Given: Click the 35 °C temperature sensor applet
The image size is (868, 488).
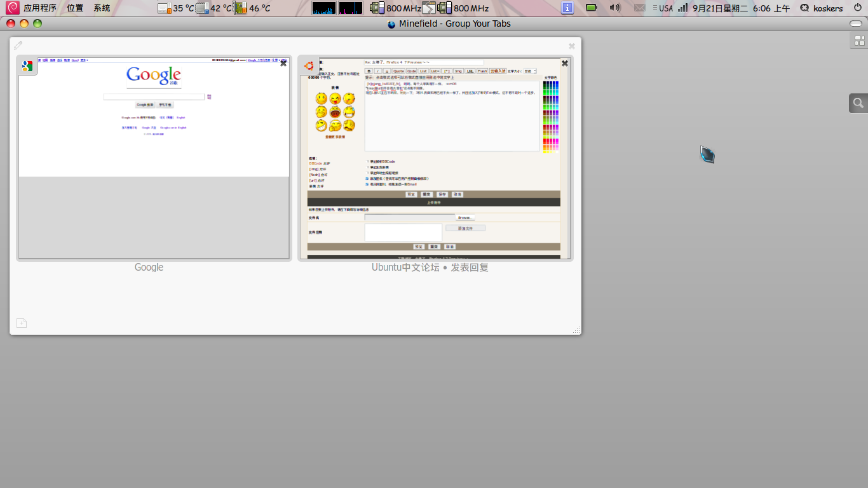Looking at the screenshot, I should (x=176, y=8).
